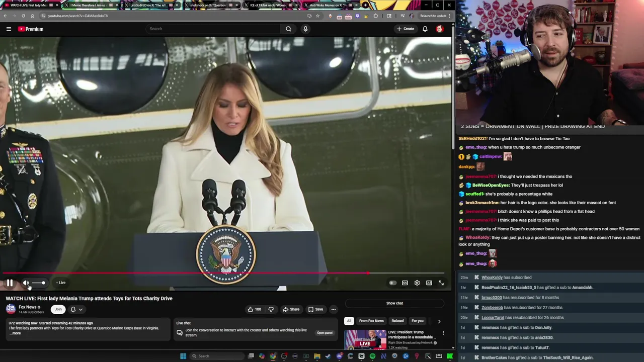Image resolution: width=644 pixels, height=362 pixels.
Task: Open the President Trump Roundtable video thumbnail
Action: [365, 339]
